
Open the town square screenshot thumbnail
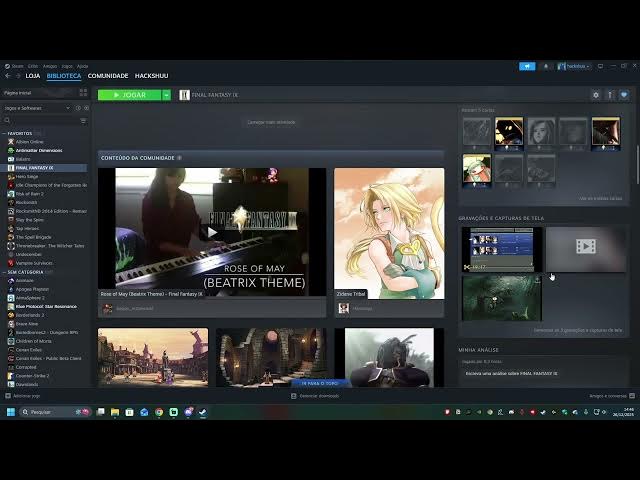(153, 358)
